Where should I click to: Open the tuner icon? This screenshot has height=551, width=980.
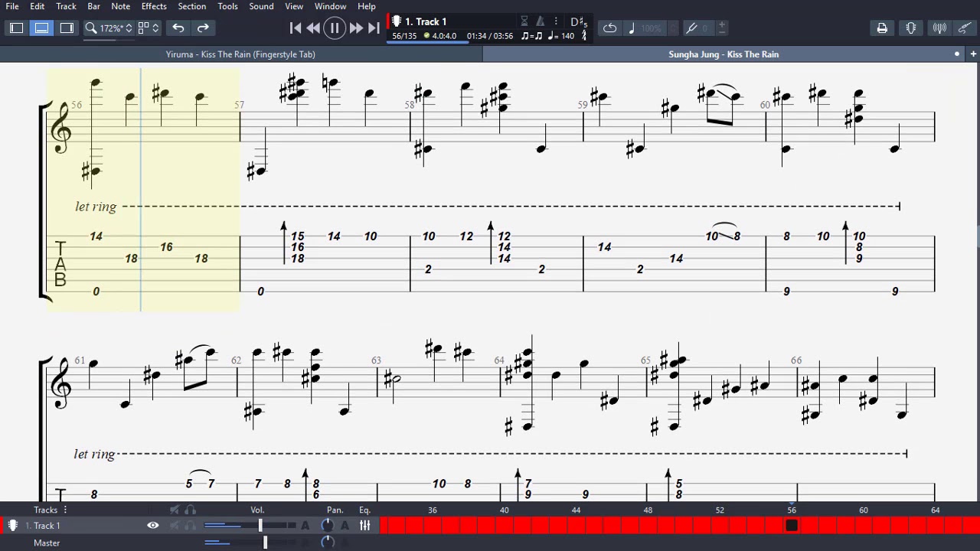pyautogui.click(x=939, y=28)
